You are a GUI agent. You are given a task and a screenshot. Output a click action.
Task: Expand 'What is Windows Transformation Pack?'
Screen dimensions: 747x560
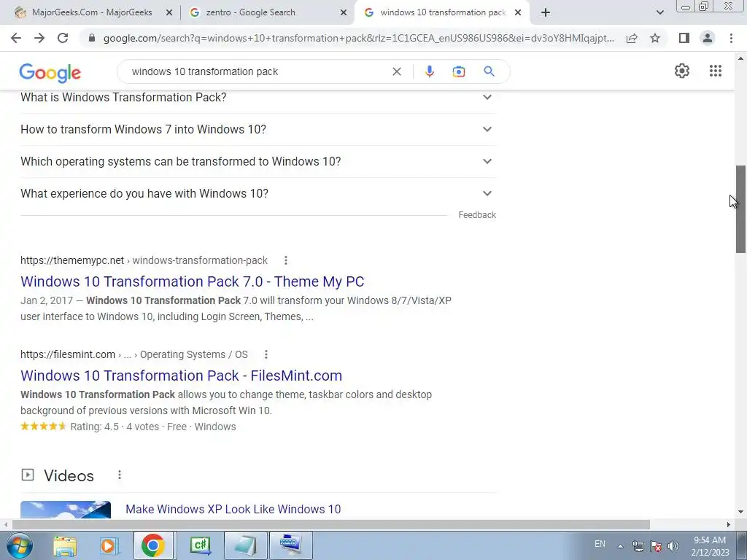point(258,97)
